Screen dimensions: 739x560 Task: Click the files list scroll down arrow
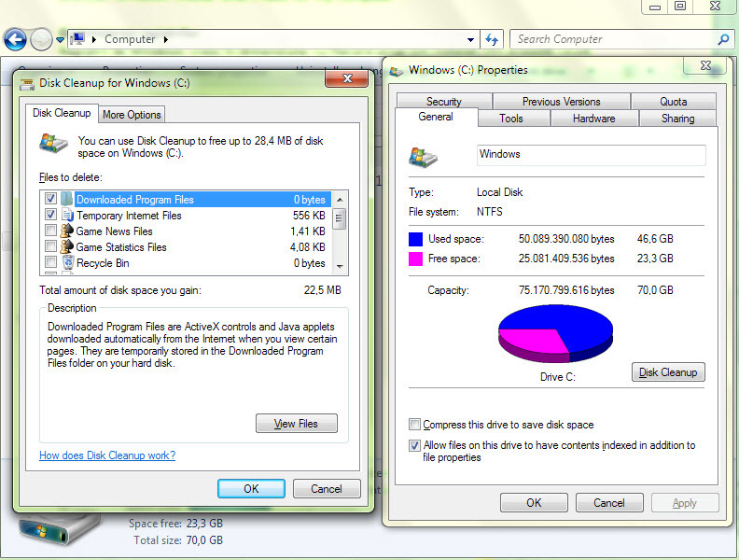[340, 266]
